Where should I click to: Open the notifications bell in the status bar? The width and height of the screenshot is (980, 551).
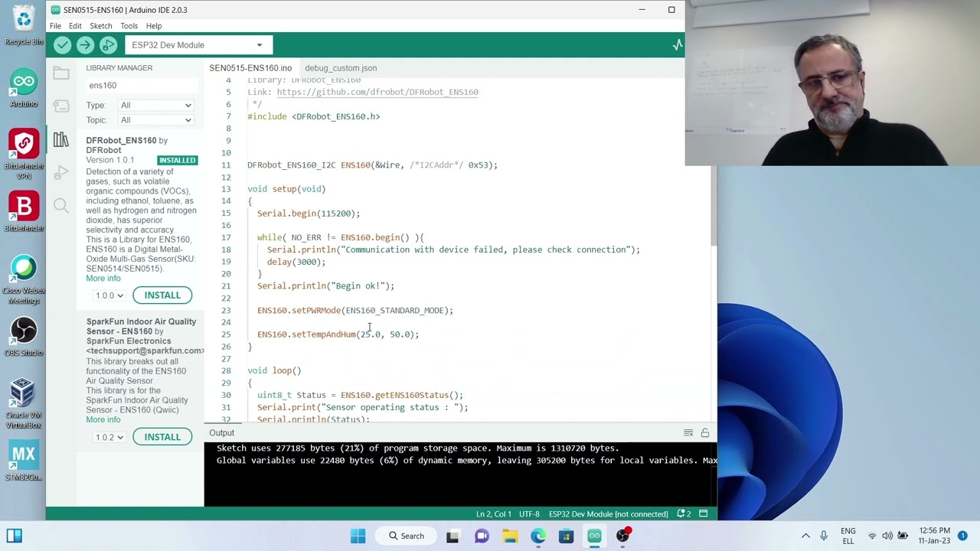[x=684, y=514]
